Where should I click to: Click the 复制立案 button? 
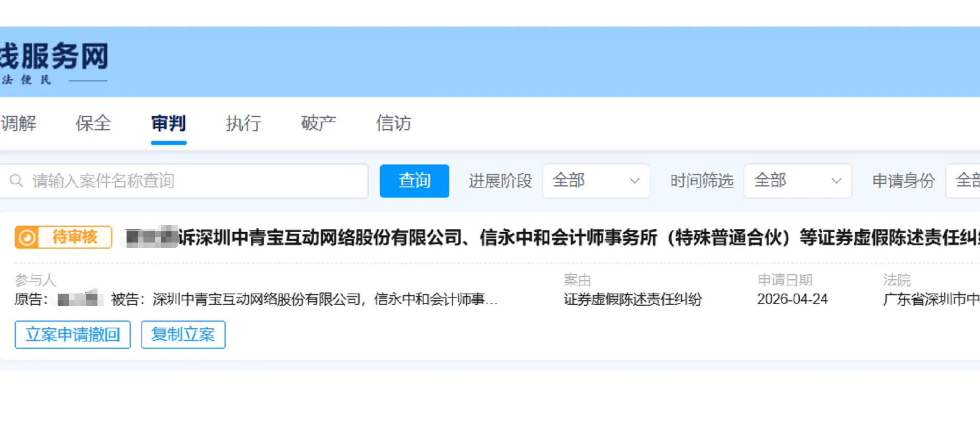(x=183, y=334)
